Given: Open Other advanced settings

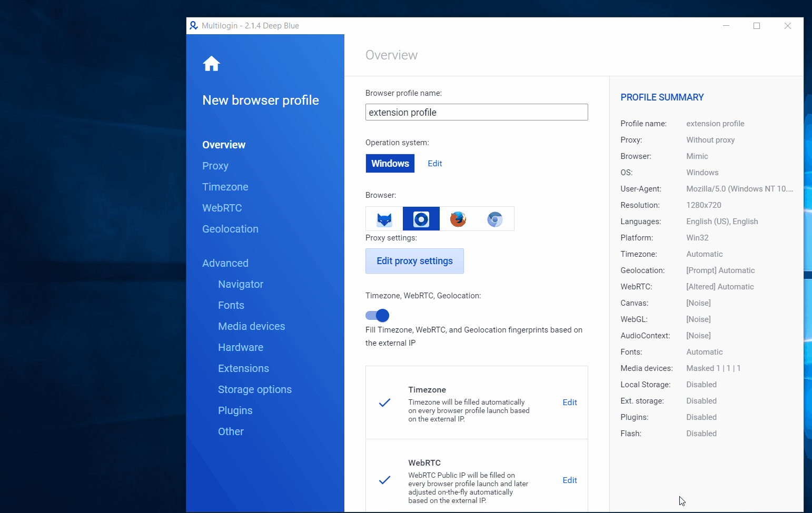Looking at the screenshot, I should [x=231, y=431].
